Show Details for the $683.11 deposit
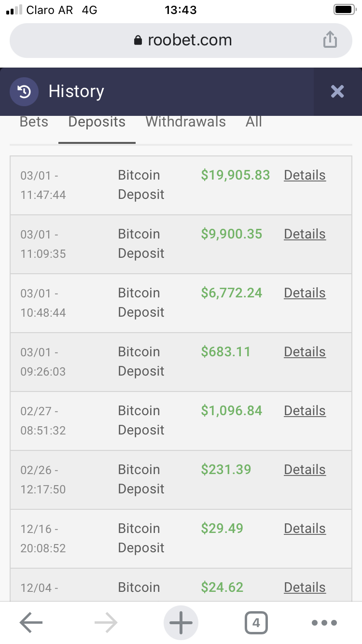This screenshot has width=362, height=644. pos(305,352)
